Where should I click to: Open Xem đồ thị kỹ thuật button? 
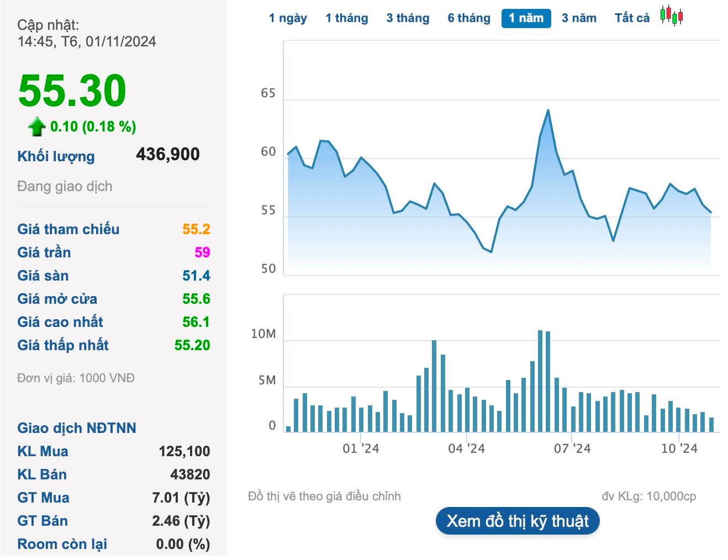[x=517, y=521]
